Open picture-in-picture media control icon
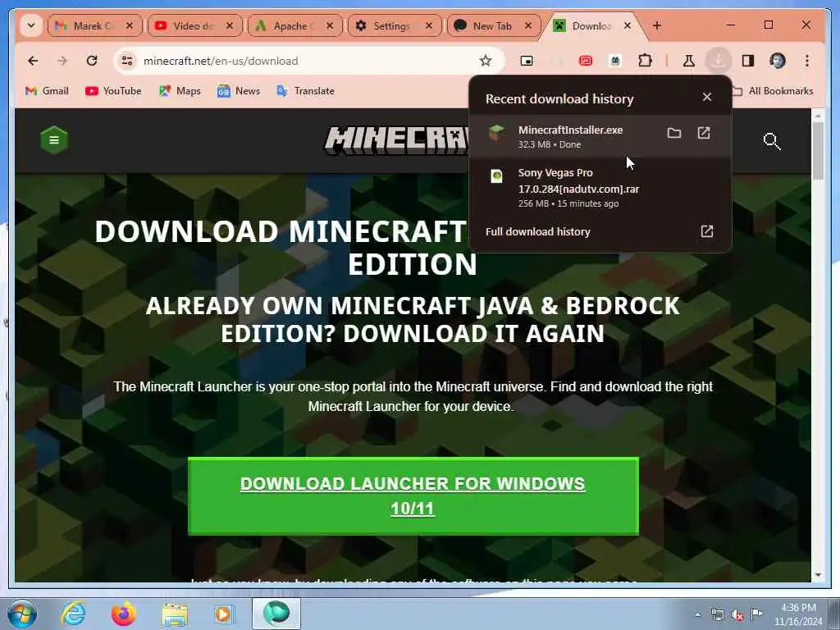This screenshot has width=840, height=630. [x=527, y=61]
